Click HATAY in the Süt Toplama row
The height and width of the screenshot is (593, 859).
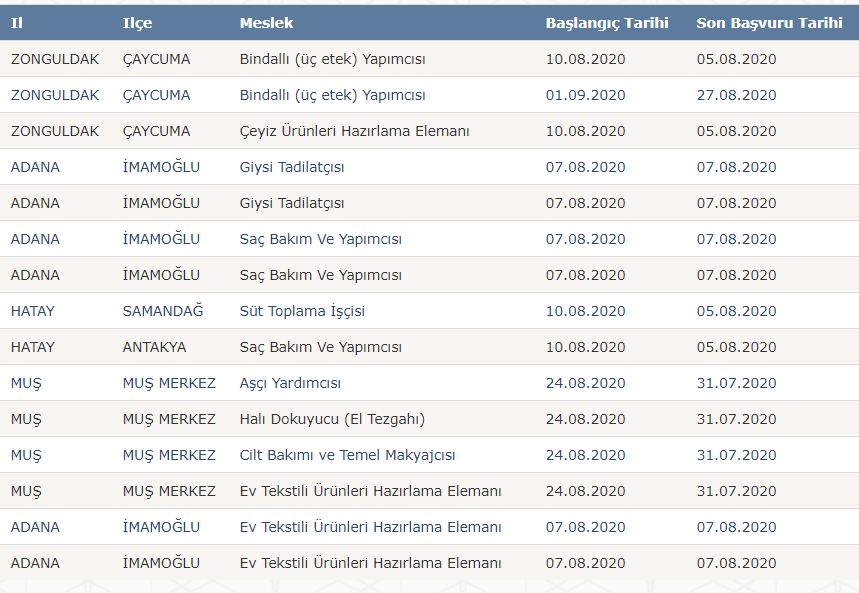pyautogui.click(x=33, y=311)
